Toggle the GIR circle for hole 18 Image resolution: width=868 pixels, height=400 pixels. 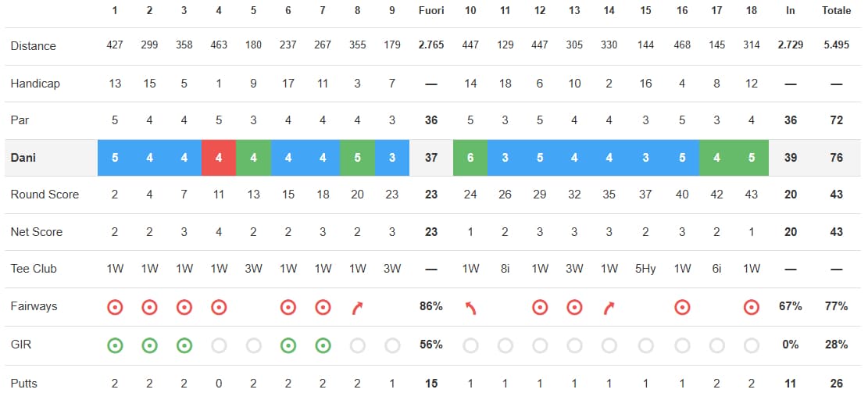coord(751,345)
